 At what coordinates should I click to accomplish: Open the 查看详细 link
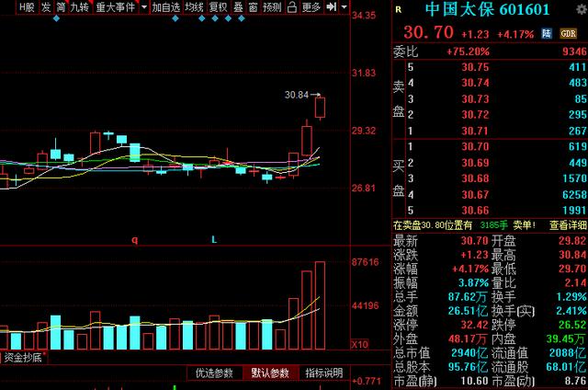coord(568,225)
